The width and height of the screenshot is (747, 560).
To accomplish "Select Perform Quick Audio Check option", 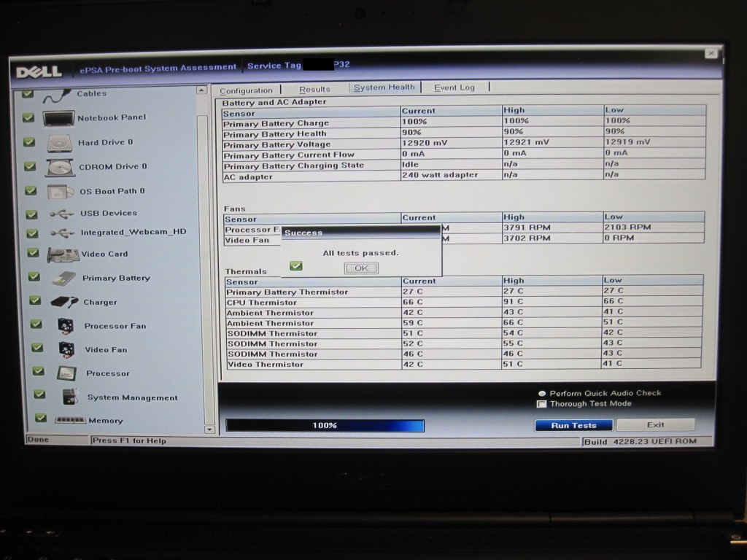I will (x=542, y=393).
